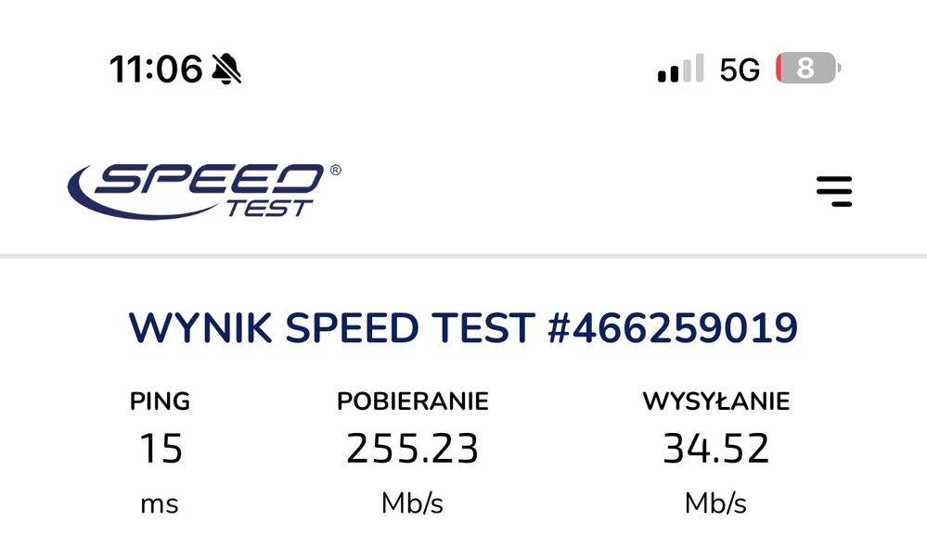927x560 pixels.
Task: Tap the 11:06 status bar clock
Action: pos(155,69)
